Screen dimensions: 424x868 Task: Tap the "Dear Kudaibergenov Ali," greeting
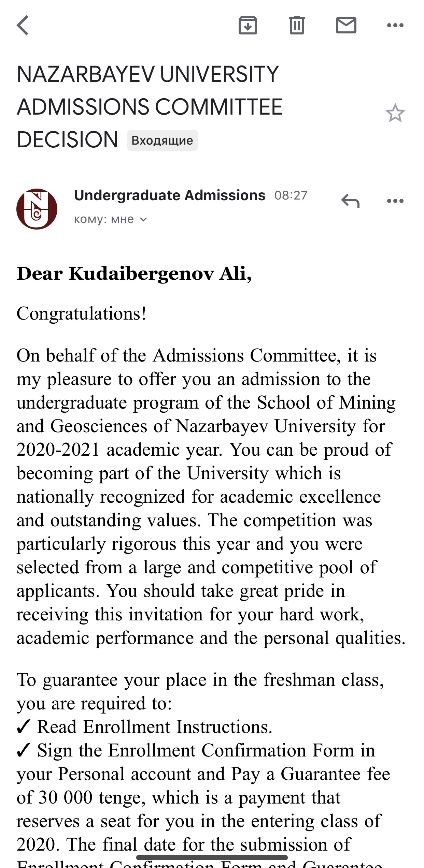pos(134,274)
